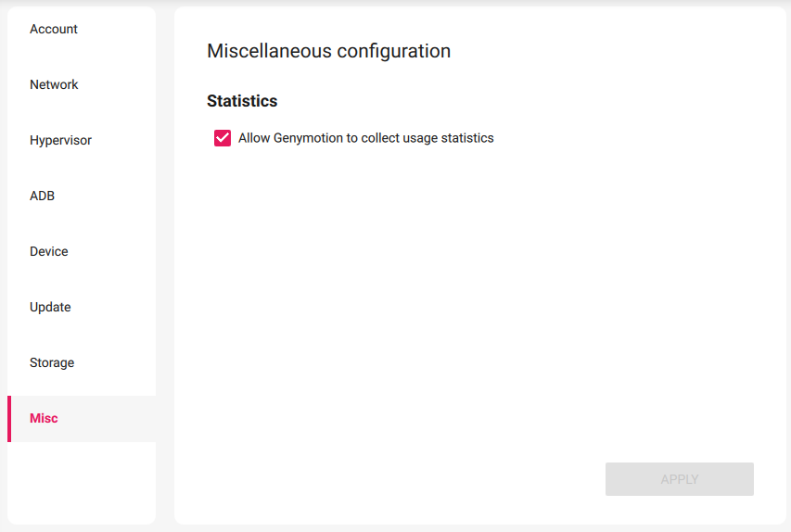Click the word 'Miscellaneous' in the page title
The image size is (791, 532).
click(269, 51)
